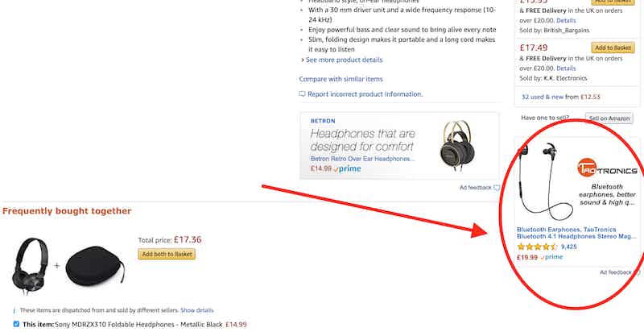Viewport: 644px width, 332px height.
Task: Click the info icon beside dispatch notice
Action: [x=14, y=310]
